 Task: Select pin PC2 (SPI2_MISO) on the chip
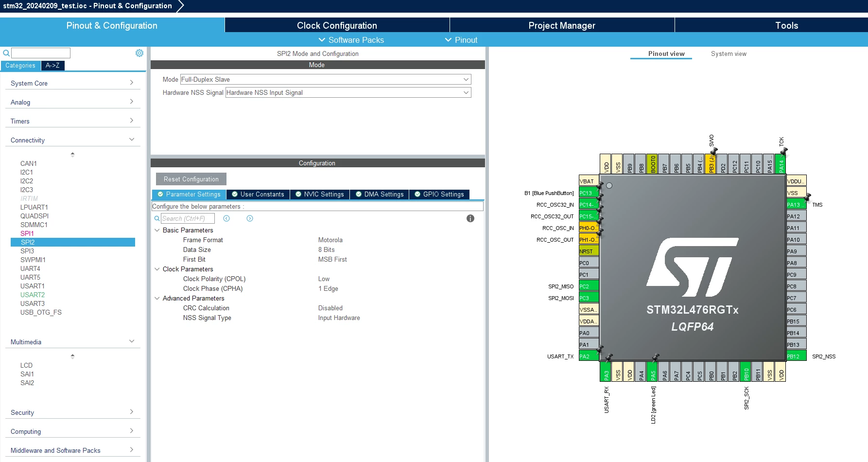(589, 286)
